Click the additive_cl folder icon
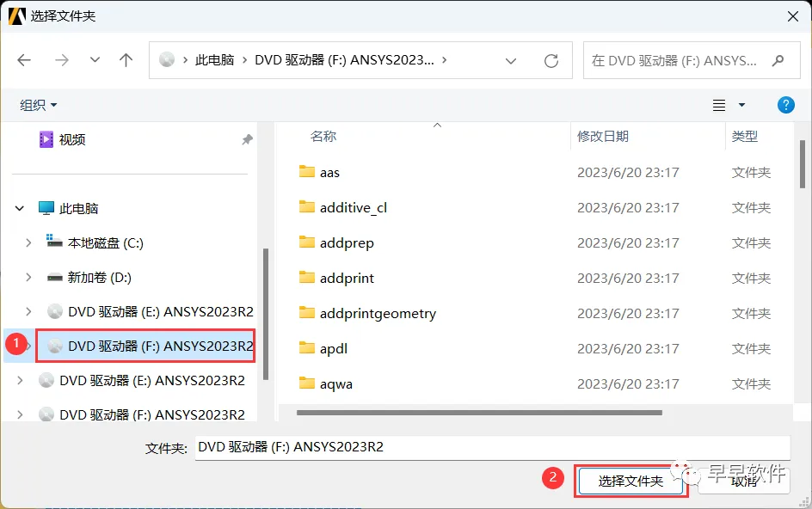 point(307,206)
